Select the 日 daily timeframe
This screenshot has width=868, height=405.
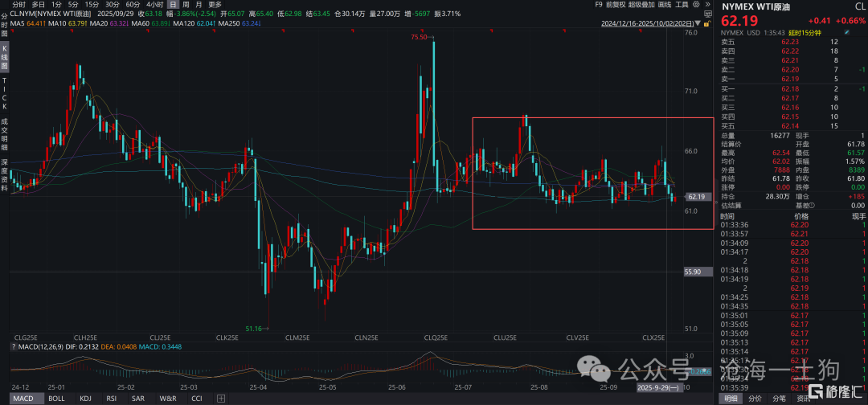pos(172,4)
